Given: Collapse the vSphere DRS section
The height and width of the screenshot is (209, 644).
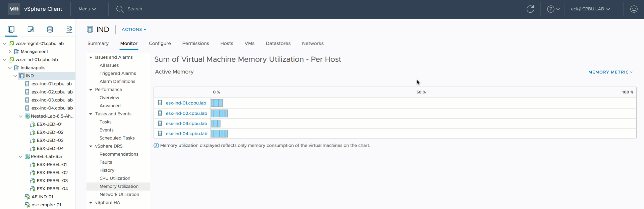Looking at the screenshot, I should point(91,146).
